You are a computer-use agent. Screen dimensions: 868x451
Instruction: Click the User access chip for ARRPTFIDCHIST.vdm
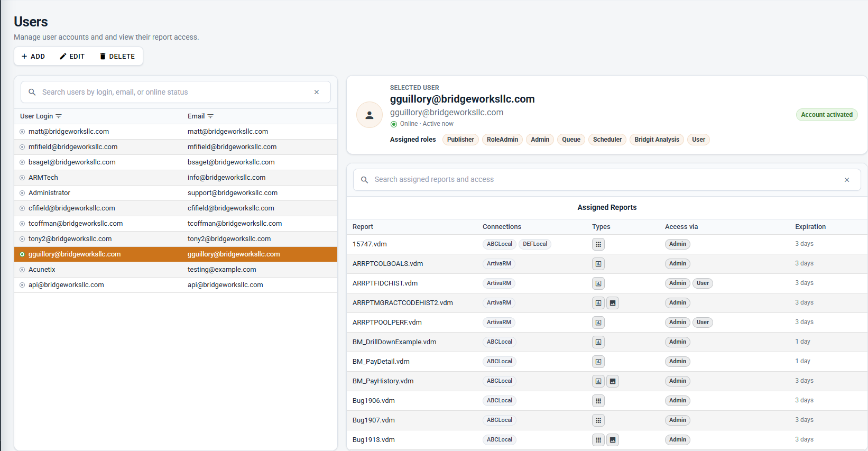pyautogui.click(x=703, y=283)
